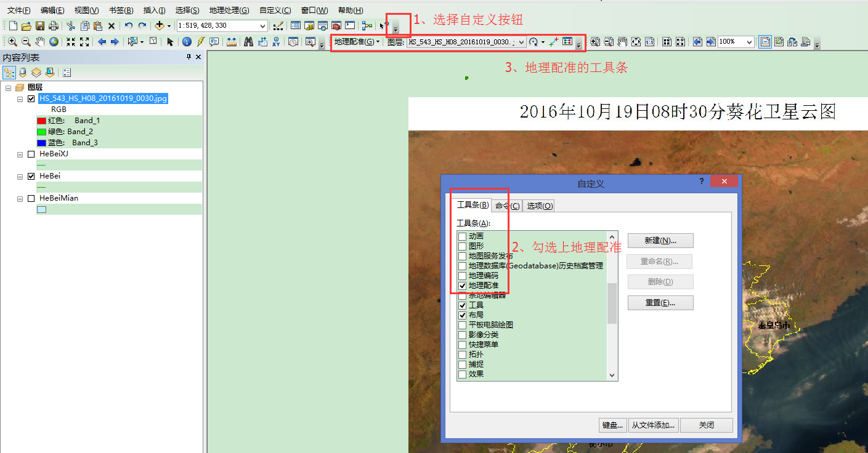This screenshot has height=453, width=868.
Task: Open a map document with folder icon
Action: [x=26, y=26]
